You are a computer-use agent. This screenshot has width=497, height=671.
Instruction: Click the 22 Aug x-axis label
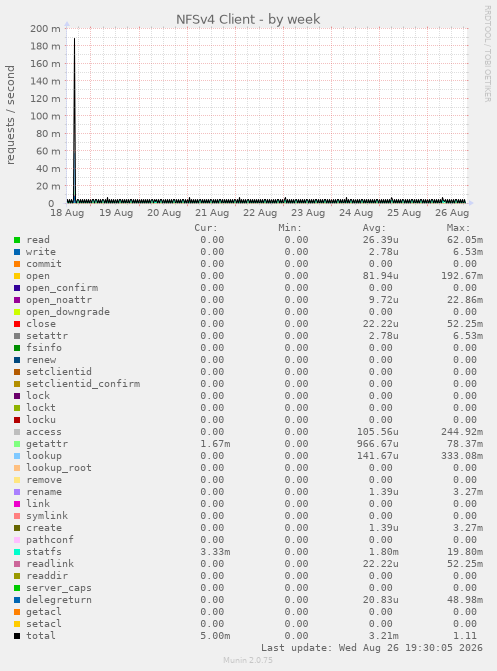click(x=260, y=213)
